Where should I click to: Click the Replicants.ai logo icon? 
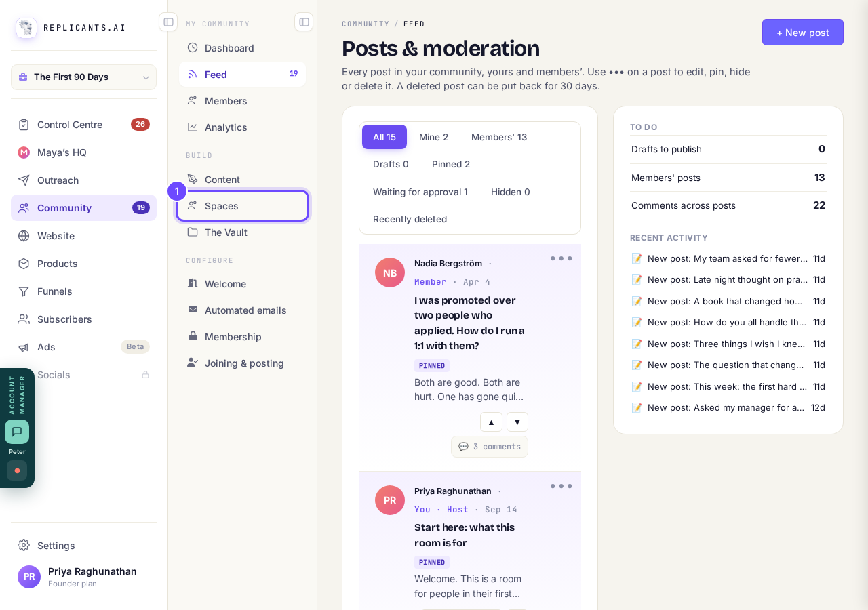tap(26, 28)
